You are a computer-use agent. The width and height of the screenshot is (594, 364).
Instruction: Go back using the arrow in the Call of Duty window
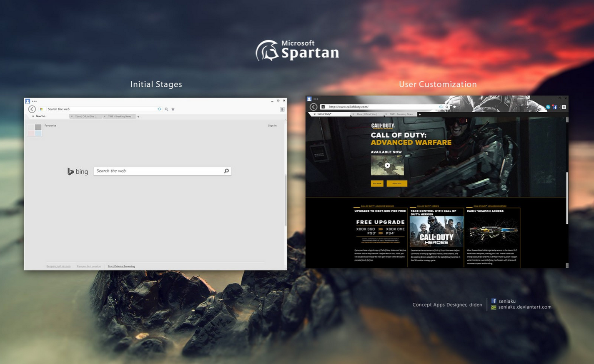[313, 107]
